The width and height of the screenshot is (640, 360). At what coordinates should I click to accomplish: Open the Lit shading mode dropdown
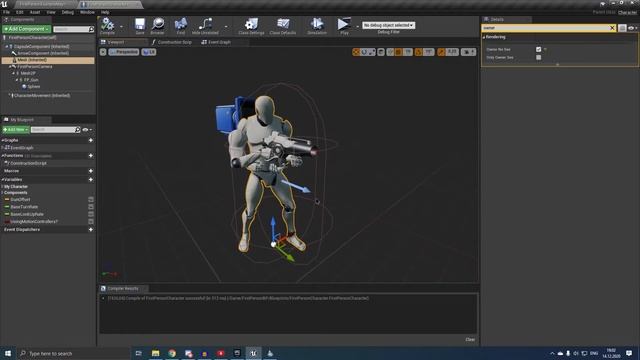pyautogui.click(x=149, y=52)
